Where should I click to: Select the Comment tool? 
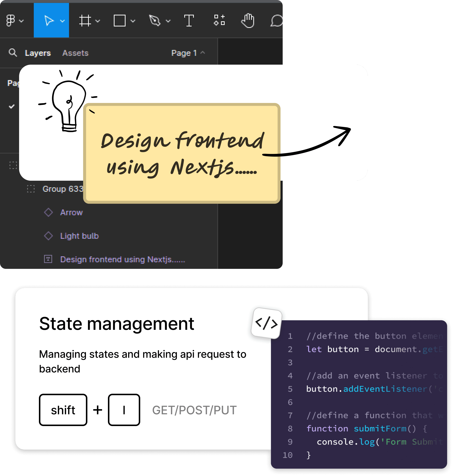pyautogui.click(x=276, y=21)
